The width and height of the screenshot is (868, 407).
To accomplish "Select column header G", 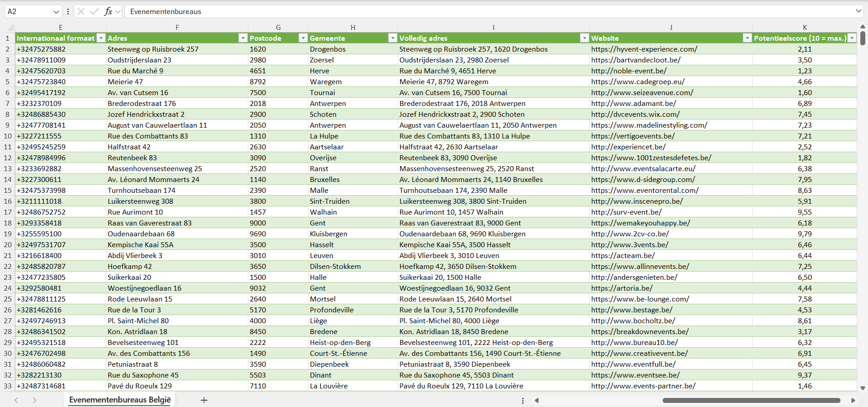I will pyautogui.click(x=278, y=28).
